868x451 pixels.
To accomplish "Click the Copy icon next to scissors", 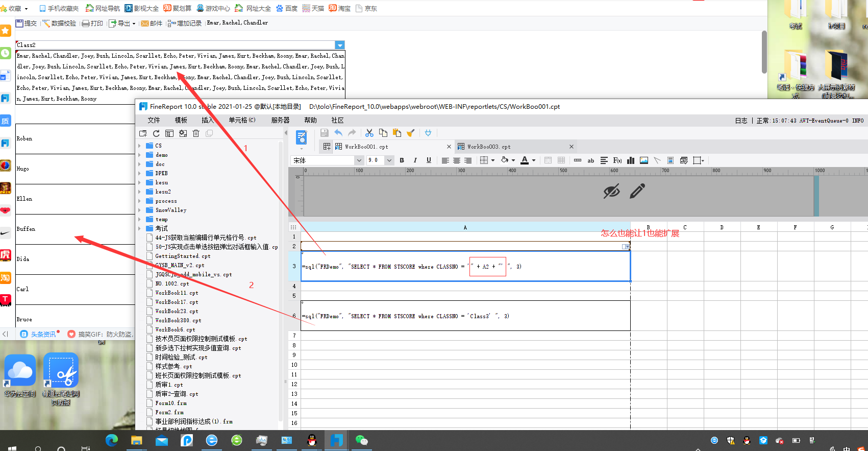I will (x=383, y=133).
